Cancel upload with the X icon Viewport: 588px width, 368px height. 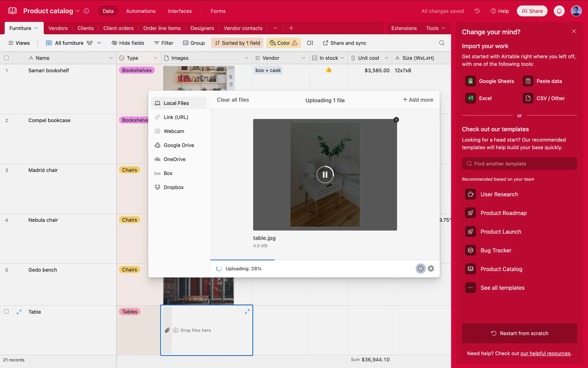point(431,269)
